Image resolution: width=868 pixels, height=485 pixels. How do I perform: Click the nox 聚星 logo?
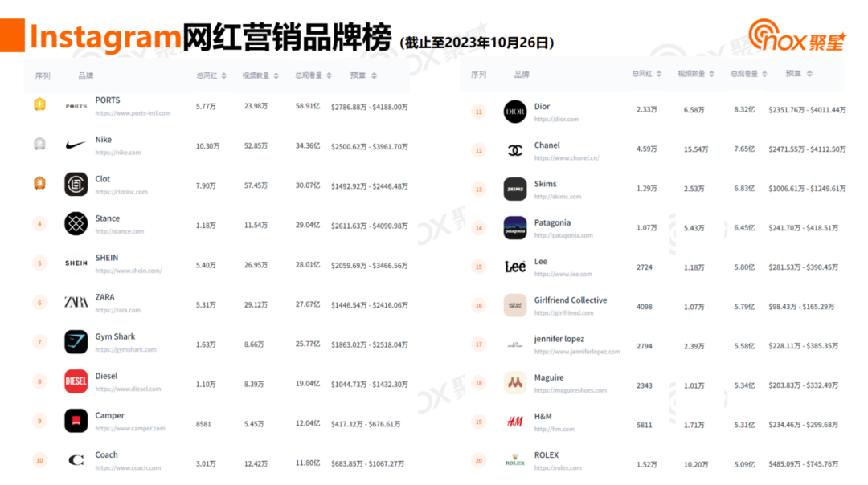coord(797,35)
